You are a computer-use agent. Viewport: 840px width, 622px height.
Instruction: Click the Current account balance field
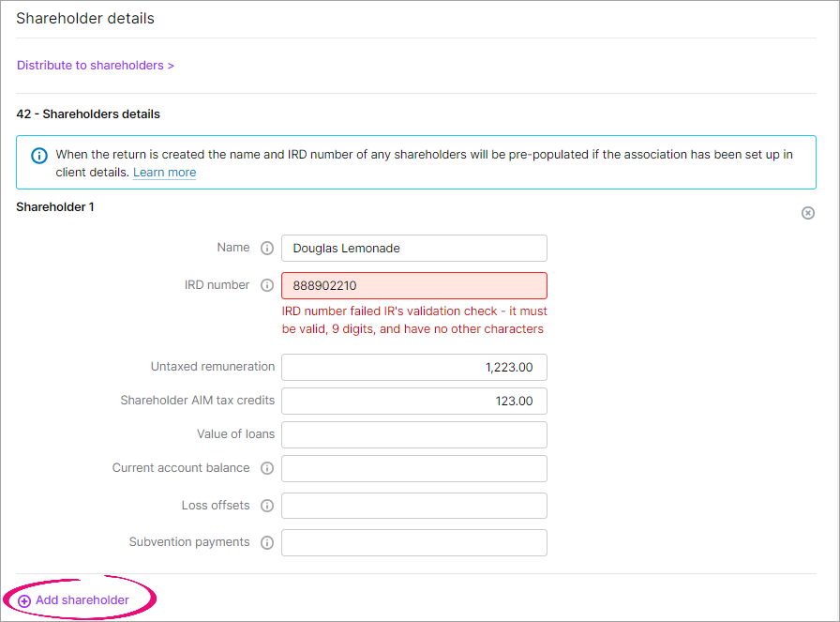(x=414, y=469)
